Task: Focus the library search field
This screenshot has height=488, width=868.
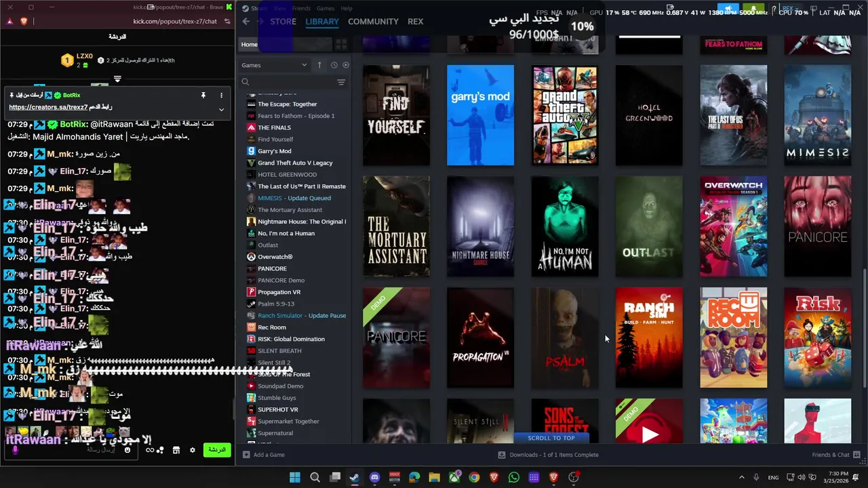Action: tap(288, 82)
